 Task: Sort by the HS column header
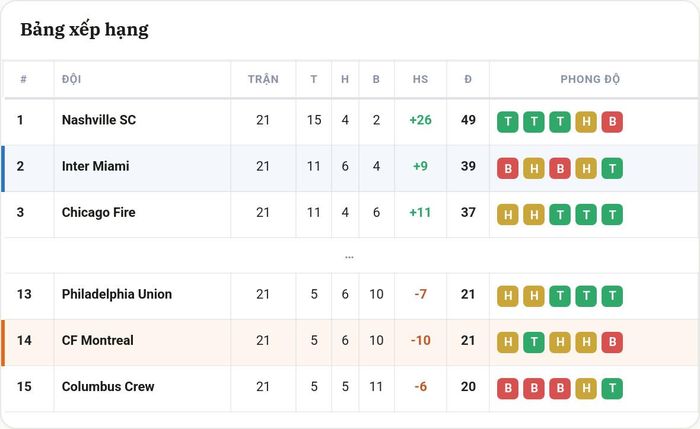tap(421, 79)
